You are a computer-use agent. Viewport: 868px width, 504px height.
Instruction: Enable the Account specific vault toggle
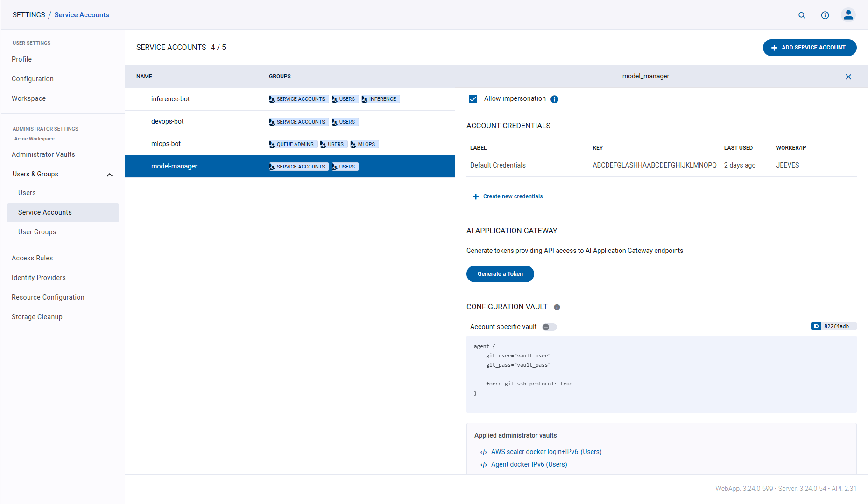point(549,327)
